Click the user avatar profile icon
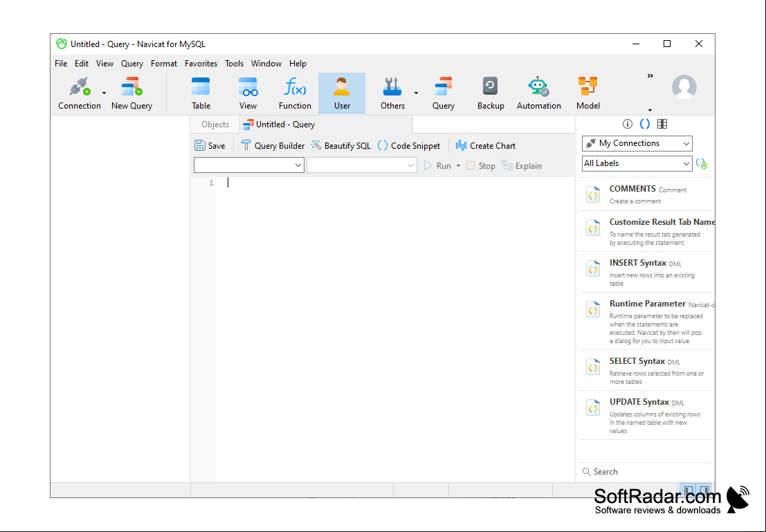Image resolution: width=766 pixels, height=532 pixels. (x=684, y=87)
